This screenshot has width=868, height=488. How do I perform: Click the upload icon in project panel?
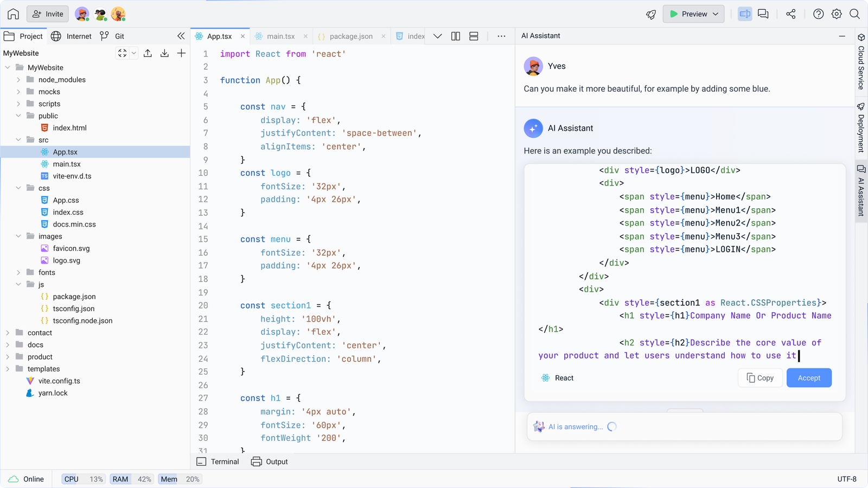coord(148,53)
